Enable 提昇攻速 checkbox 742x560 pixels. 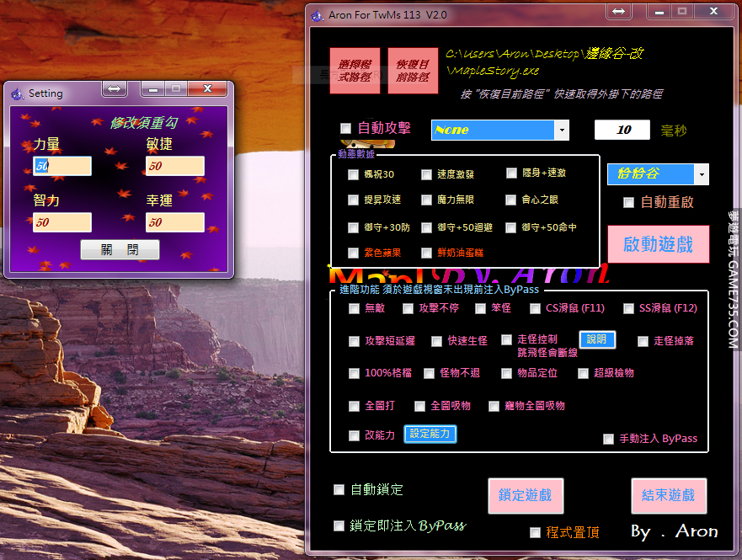tap(353, 200)
